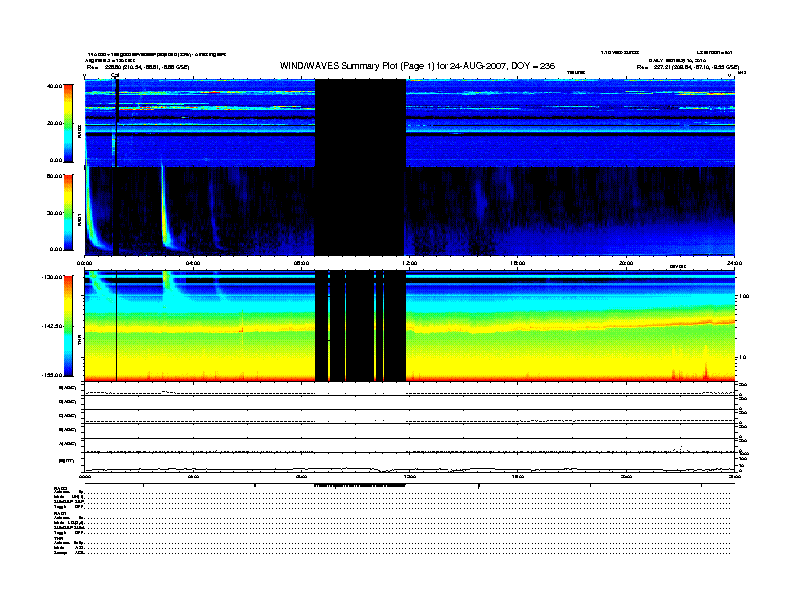Click the WIND/WAVES Summary Plot title

click(417, 66)
